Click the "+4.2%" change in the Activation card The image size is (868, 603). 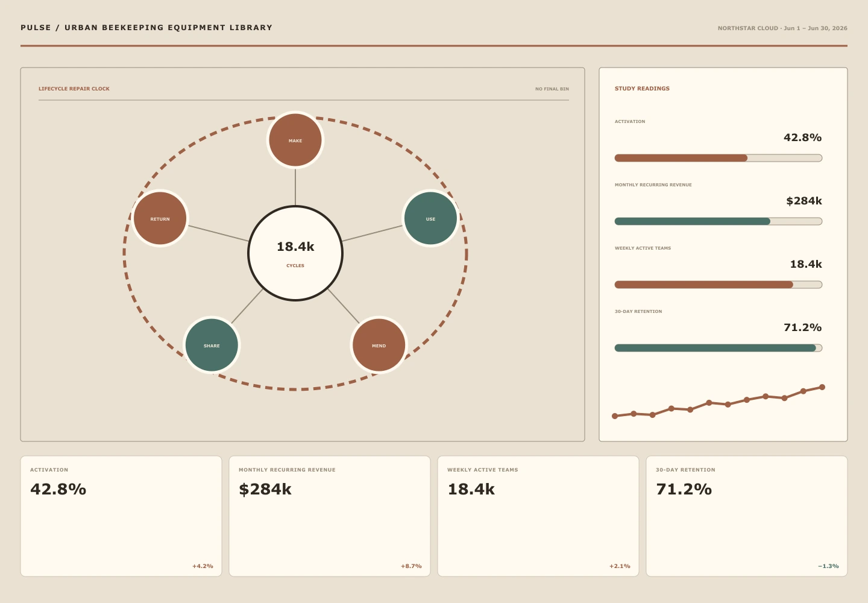tap(203, 566)
